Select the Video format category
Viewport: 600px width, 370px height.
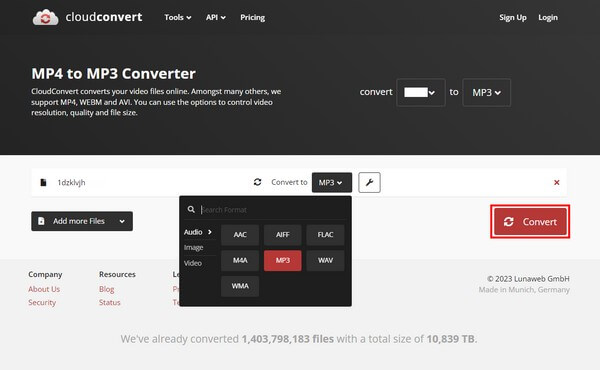click(x=193, y=263)
